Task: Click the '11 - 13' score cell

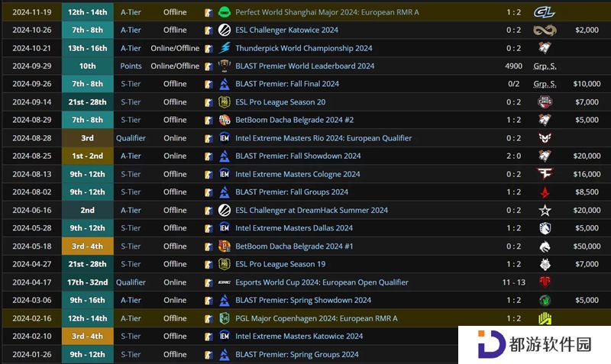Action: point(513,282)
